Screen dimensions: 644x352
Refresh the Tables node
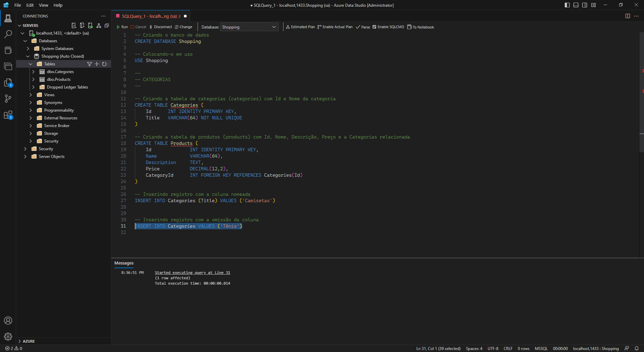point(104,64)
